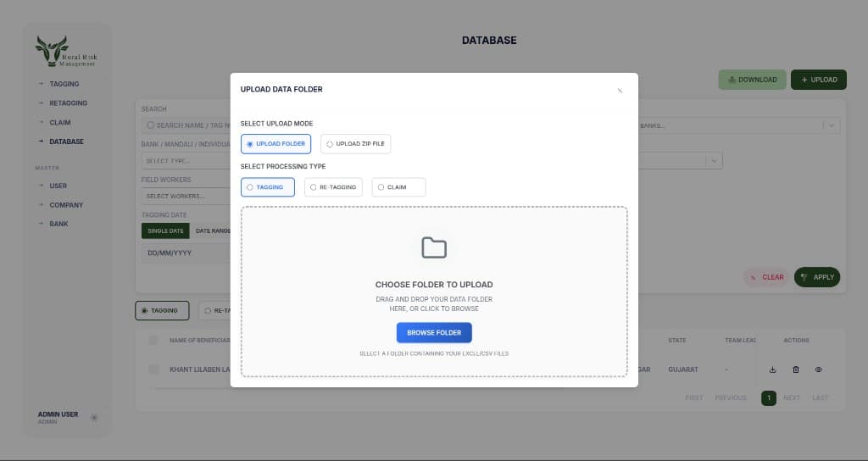Click the Download button
This screenshot has height=461, width=868.
pos(753,80)
